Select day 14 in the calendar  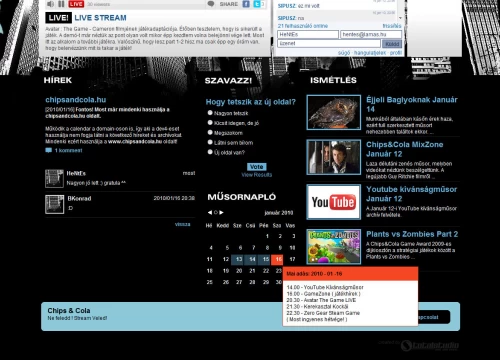pyautogui.click(x=252, y=259)
